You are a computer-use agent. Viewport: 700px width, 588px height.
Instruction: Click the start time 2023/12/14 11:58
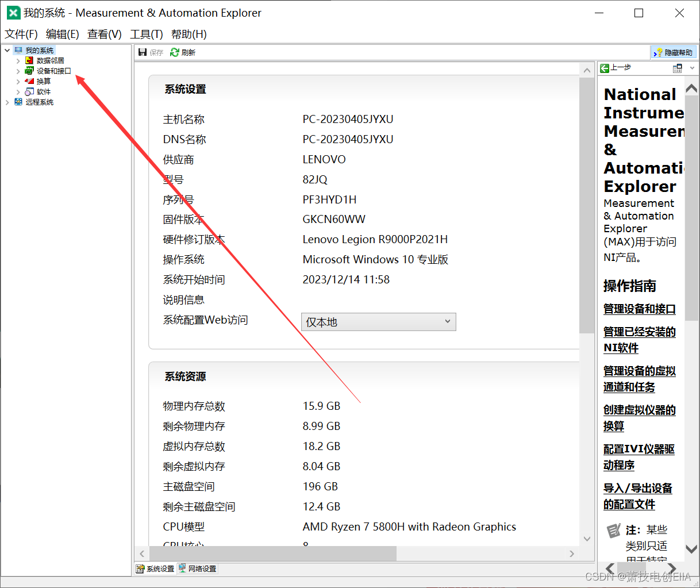click(346, 280)
